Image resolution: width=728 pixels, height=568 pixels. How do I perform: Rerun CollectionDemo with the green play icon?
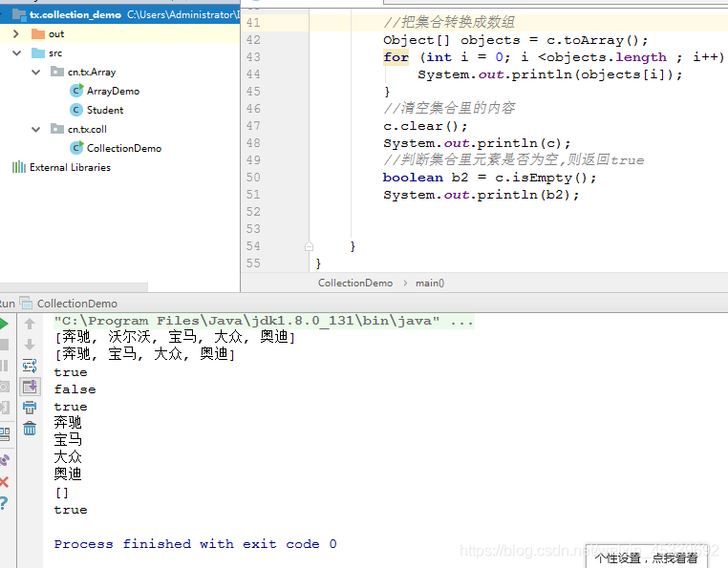(x=4, y=324)
